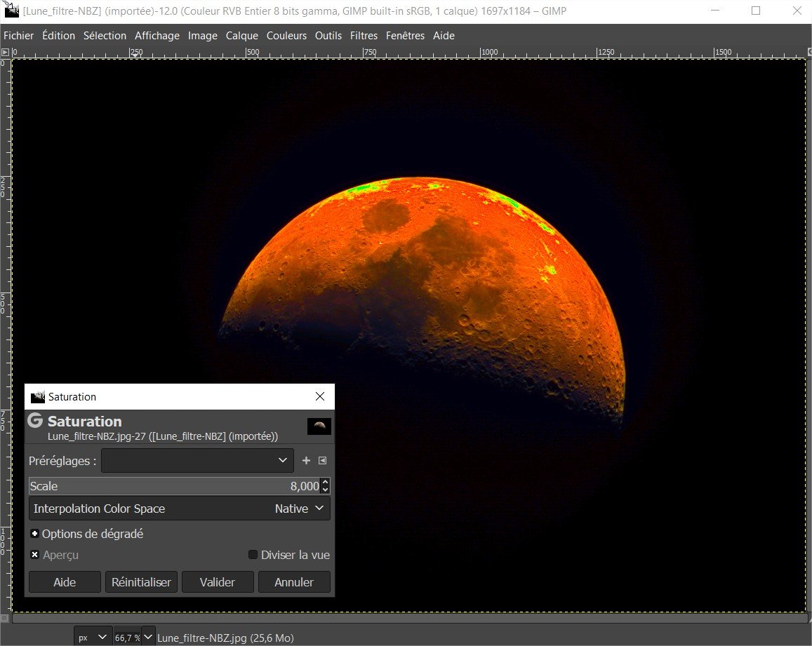
Task: Click the GEGL logo icon beside Saturation
Action: coord(35,421)
